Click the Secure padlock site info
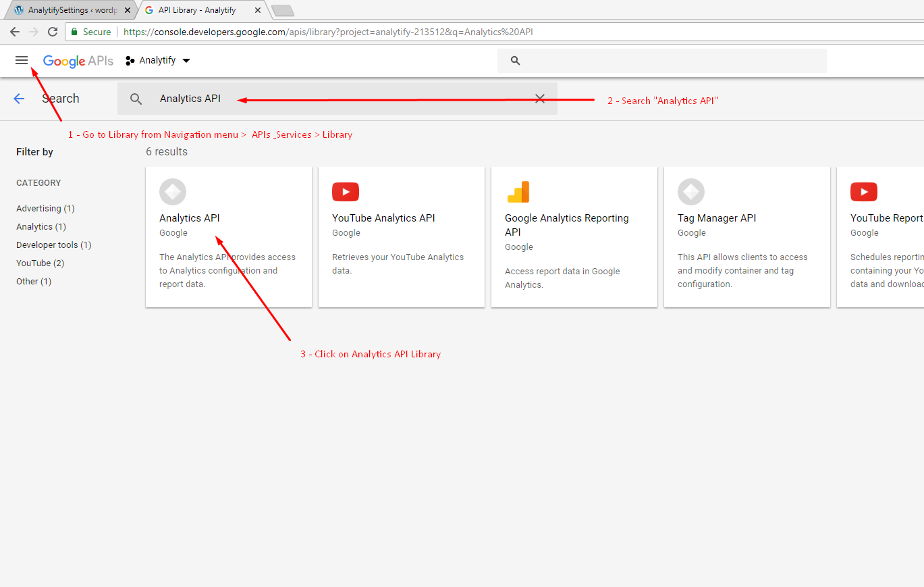This screenshot has height=587, width=924. (90, 32)
